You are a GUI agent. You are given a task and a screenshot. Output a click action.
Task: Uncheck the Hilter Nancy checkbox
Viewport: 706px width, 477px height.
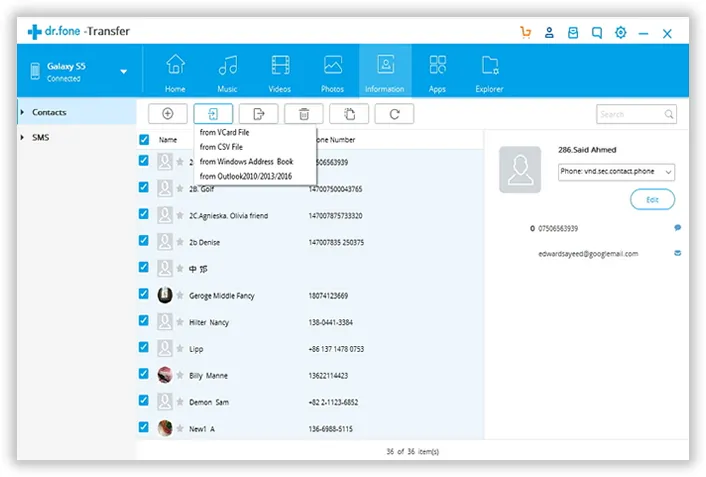[x=144, y=320]
